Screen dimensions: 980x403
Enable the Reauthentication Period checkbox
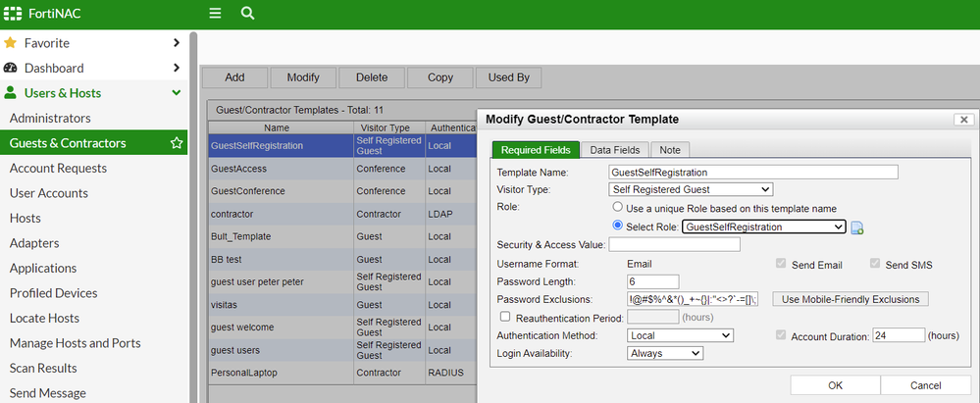click(504, 317)
